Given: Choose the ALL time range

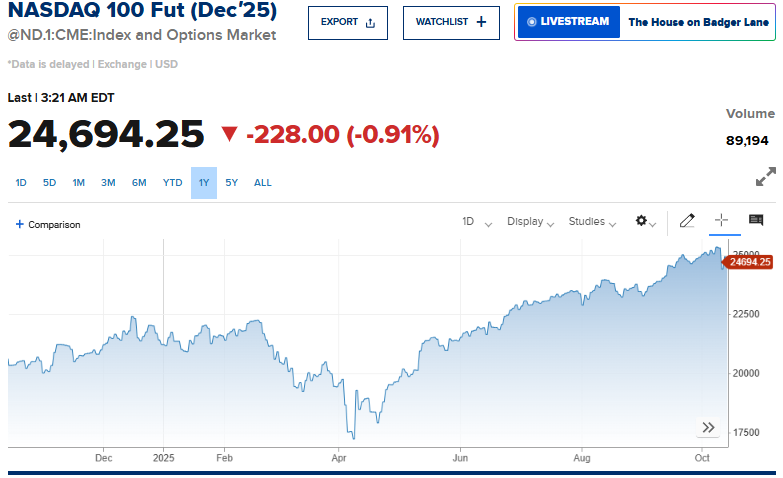Looking at the screenshot, I should (x=262, y=183).
